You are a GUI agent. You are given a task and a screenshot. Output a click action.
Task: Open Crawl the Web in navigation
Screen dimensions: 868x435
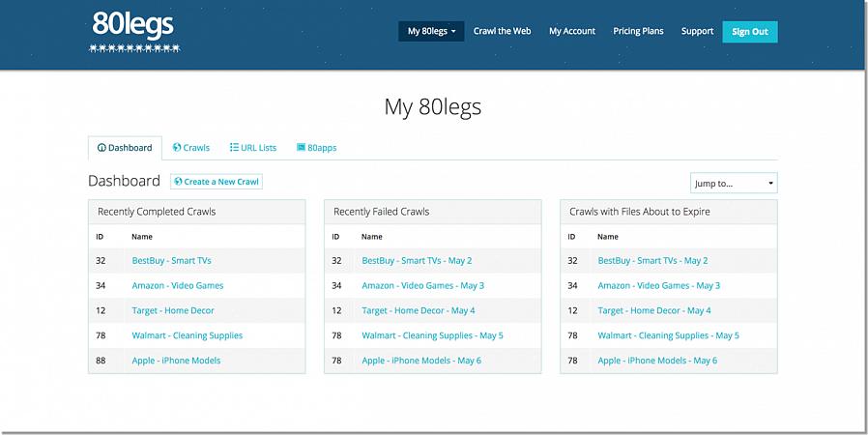tap(502, 31)
